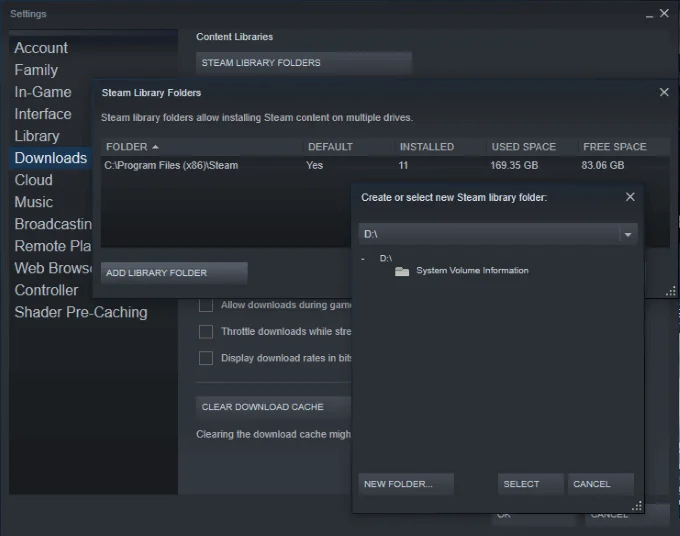Open the Web Browser settings category
The width and height of the screenshot is (680, 536).
(x=52, y=268)
